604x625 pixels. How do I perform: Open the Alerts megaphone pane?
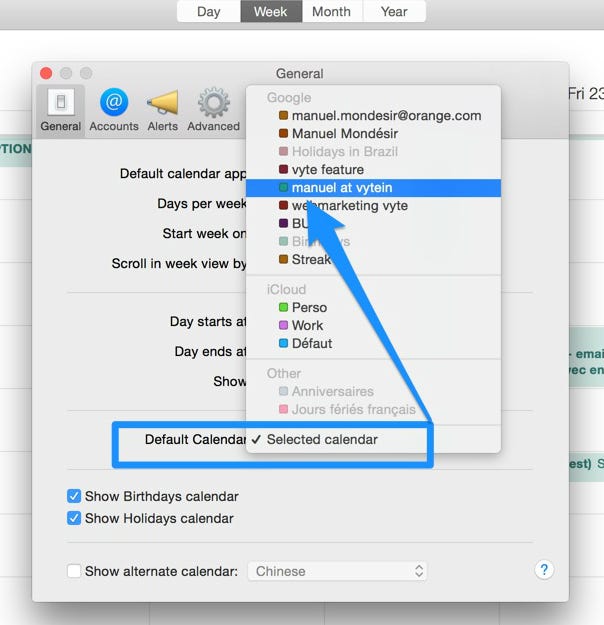tap(163, 110)
